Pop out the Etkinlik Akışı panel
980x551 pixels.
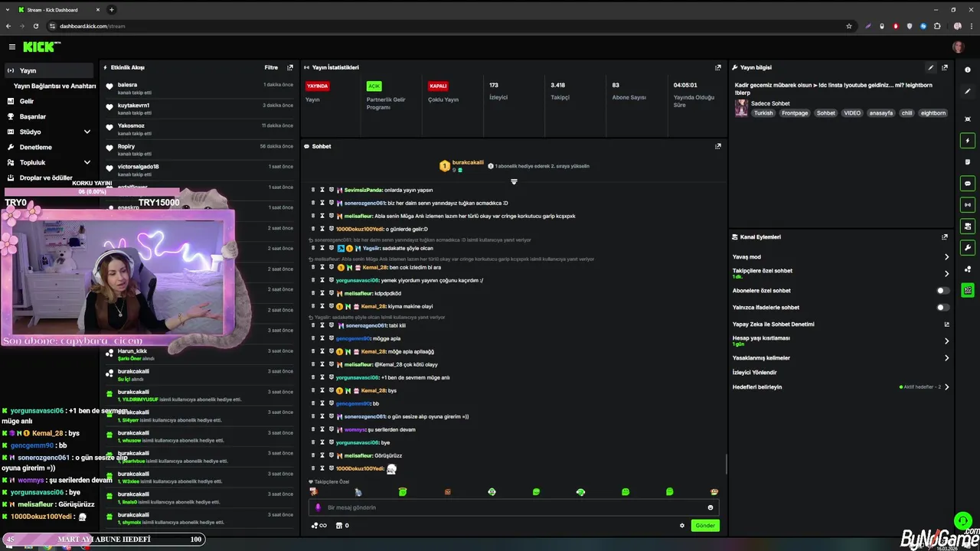point(290,67)
